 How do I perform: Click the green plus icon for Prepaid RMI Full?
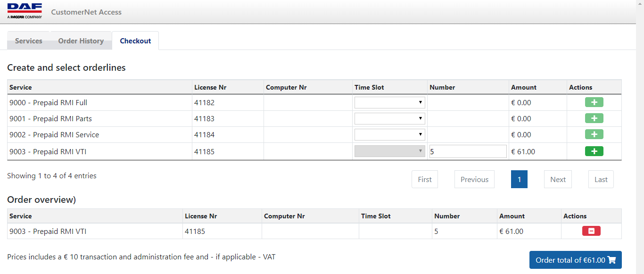pyautogui.click(x=594, y=102)
